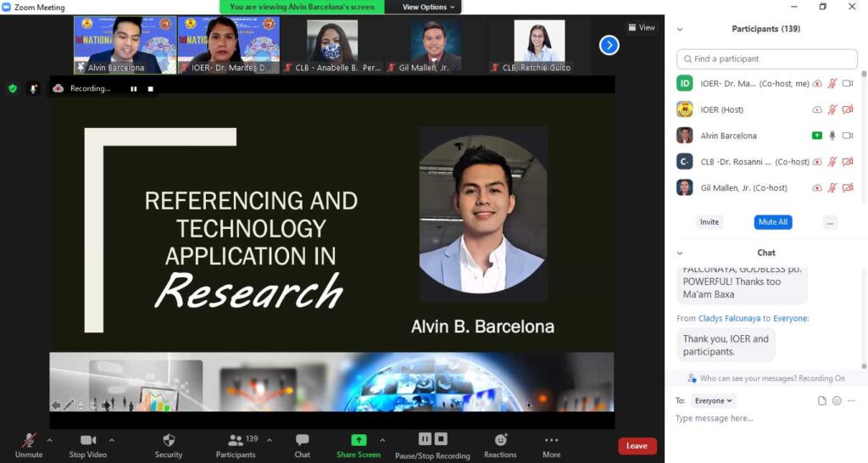Collapse the Participants panel chevron
This screenshot has height=463, width=868.
click(x=680, y=29)
